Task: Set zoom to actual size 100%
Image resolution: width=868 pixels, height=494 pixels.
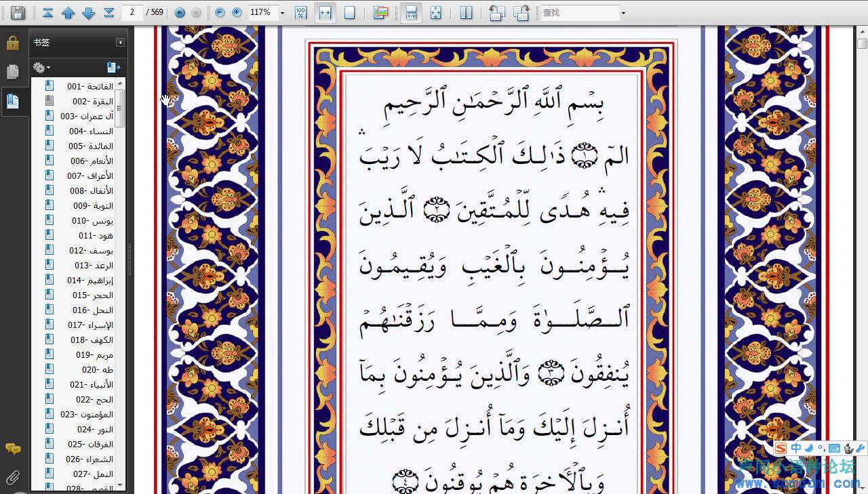Action: [x=301, y=12]
